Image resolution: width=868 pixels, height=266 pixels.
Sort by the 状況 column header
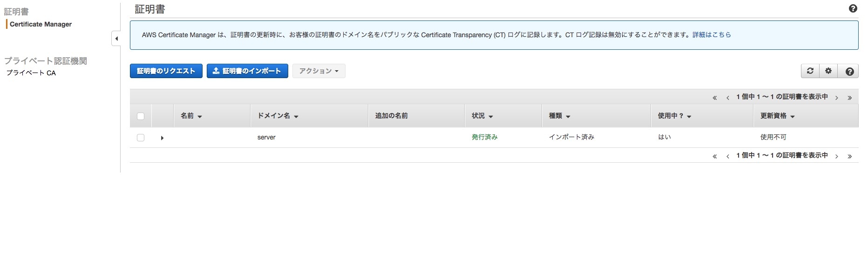click(482, 116)
